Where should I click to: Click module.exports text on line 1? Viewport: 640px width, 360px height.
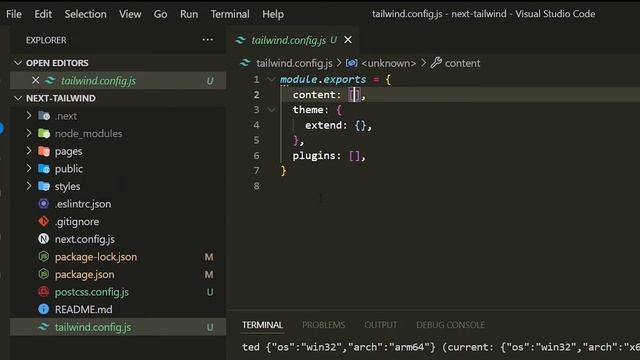click(323, 79)
